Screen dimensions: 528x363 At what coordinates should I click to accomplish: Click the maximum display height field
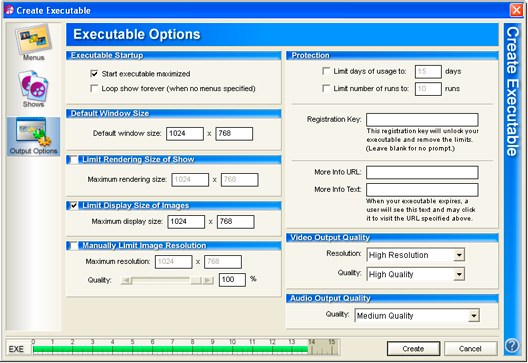(x=235, y=222)
